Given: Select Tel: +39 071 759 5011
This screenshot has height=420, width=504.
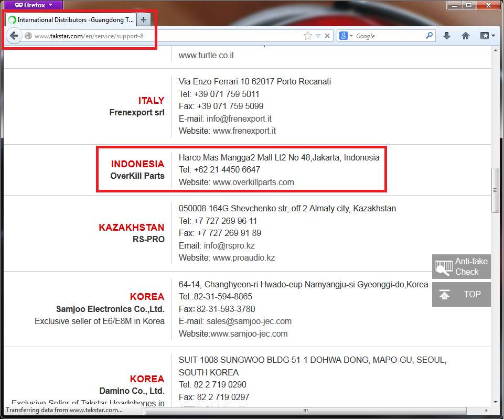Looking at the screenshot, I should pos(219,94).
